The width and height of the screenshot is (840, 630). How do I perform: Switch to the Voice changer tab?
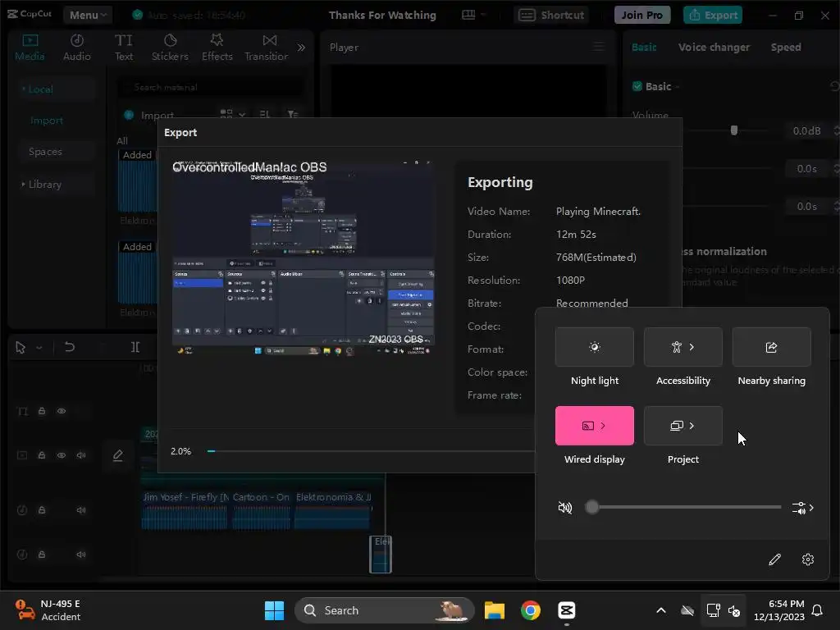[714, 47]
